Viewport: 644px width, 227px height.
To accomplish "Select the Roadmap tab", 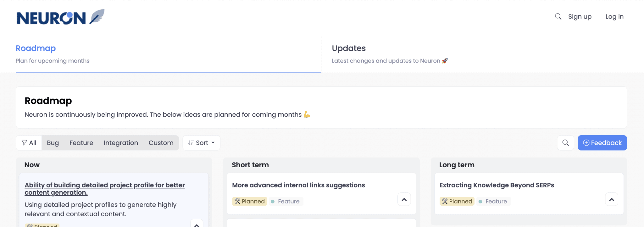I will (36, 48).
